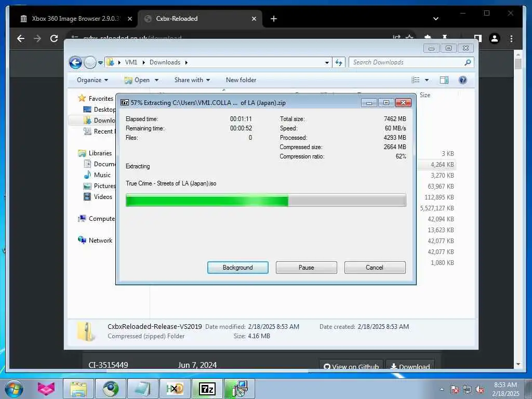Select Computer in the navigation pane
Image resolution: width=532 pixels, height=399 pixels.
click(97, 219)
